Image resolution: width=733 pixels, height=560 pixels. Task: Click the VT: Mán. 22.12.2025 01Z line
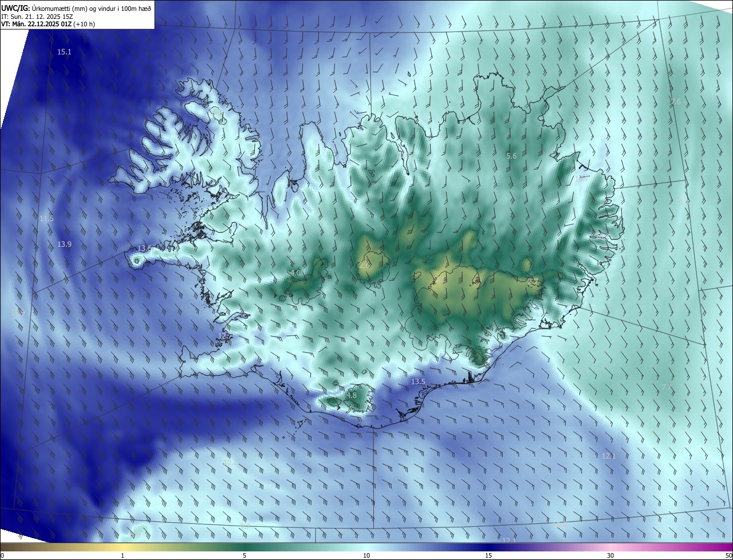48,24
